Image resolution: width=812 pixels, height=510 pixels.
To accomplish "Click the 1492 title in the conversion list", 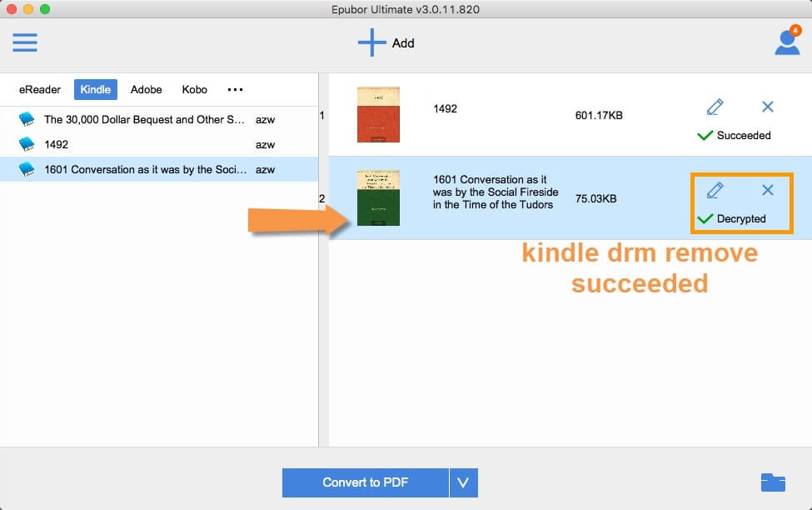I will coord(446,109).
